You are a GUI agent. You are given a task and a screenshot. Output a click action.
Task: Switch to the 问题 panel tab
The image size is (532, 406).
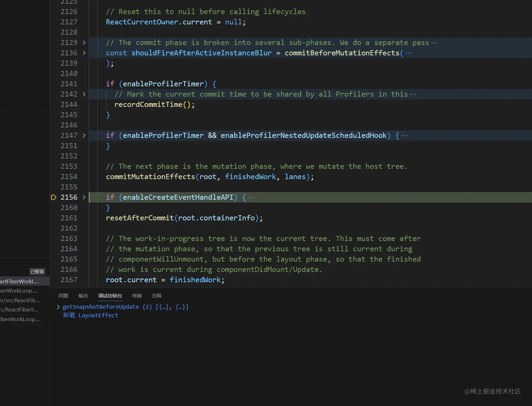point(63,296)
